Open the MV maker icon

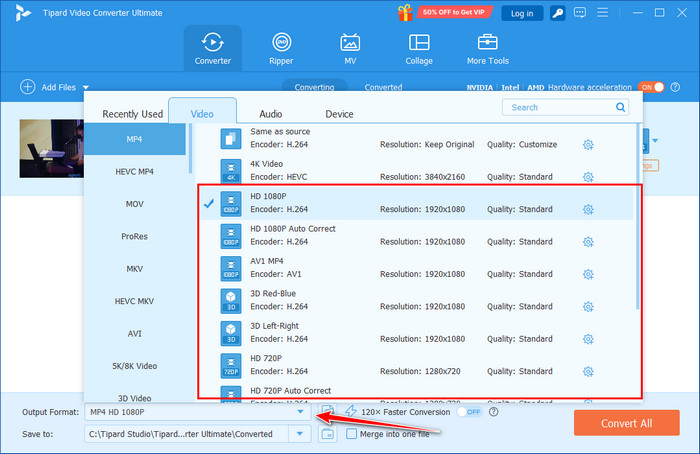tap(350, 48)
